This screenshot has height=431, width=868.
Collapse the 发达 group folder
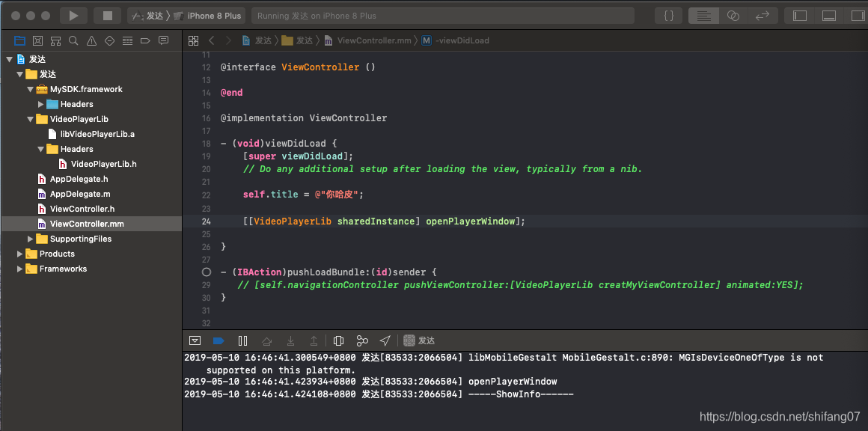[20, 74]
